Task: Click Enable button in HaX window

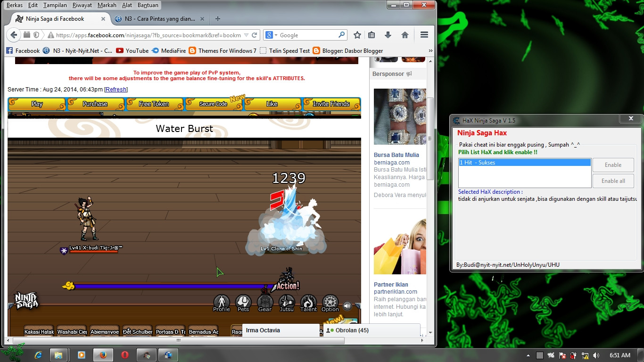Action: point(613,165)
